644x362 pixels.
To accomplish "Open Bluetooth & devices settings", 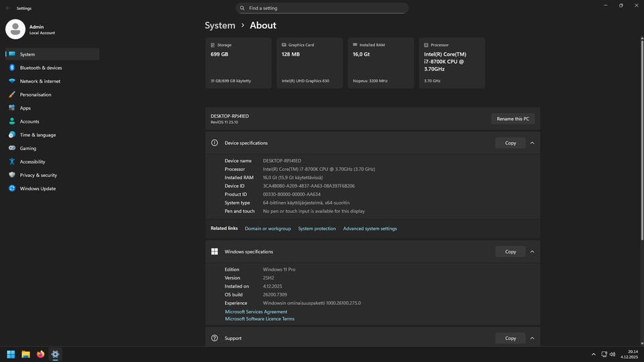I will click(40, 68).
